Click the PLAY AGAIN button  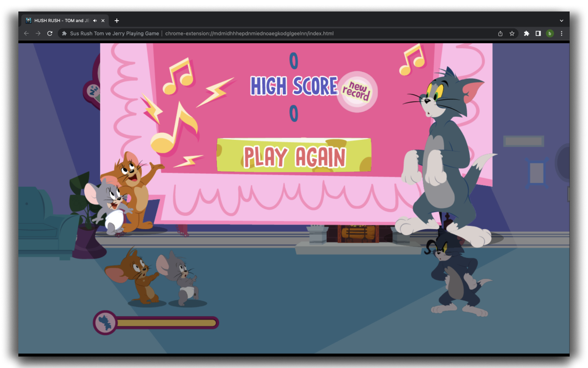click(294, 155)
